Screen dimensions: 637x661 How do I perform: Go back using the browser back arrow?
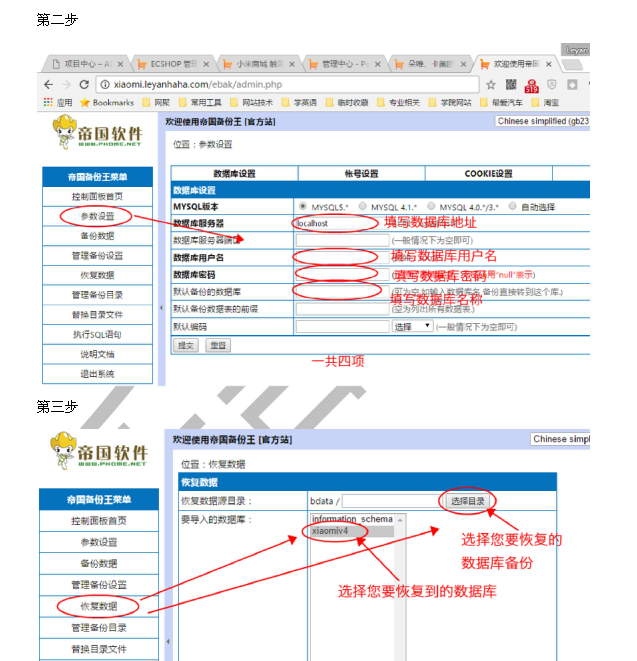tap(48, 85)
